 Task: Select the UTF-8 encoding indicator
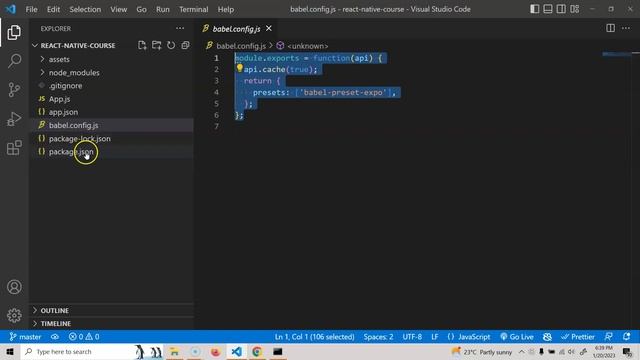click(412, 337)
